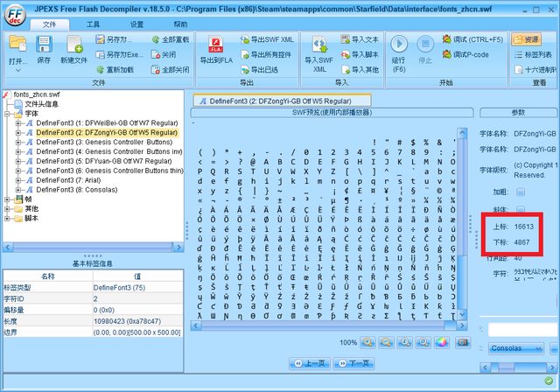Click the Debug (调试 CTRL+F5) icon

447,39
